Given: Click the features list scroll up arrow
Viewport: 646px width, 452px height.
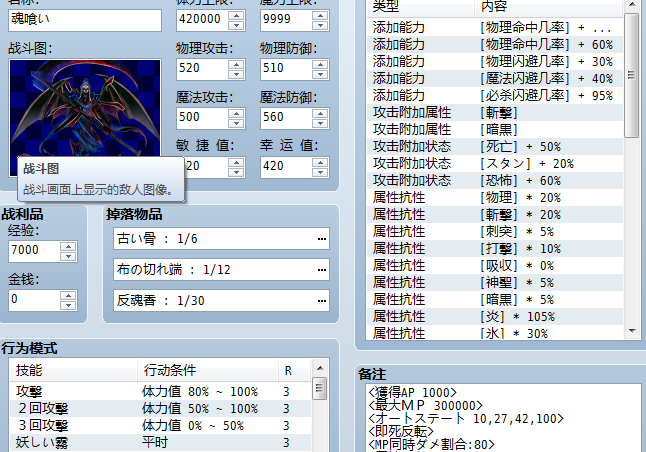Looking at the screenshot, I should [x=632, y=5].
